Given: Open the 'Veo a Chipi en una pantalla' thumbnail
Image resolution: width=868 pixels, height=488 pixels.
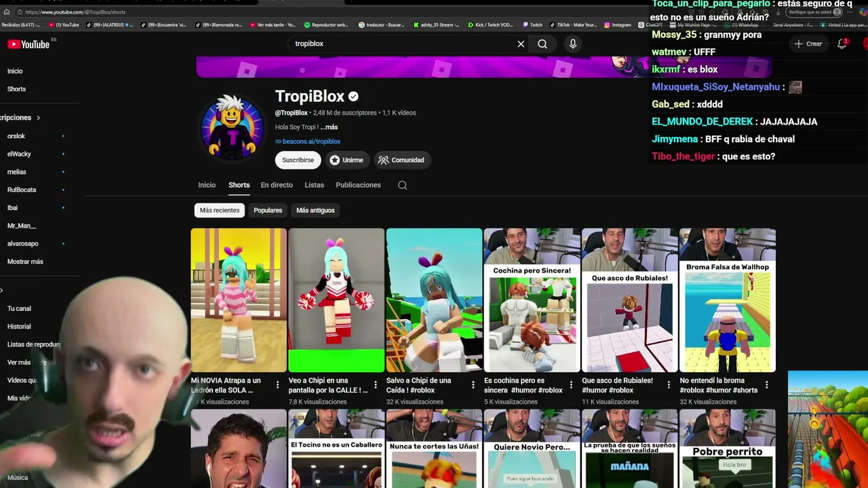Looking at the screenshot, I should coord(336,300).
